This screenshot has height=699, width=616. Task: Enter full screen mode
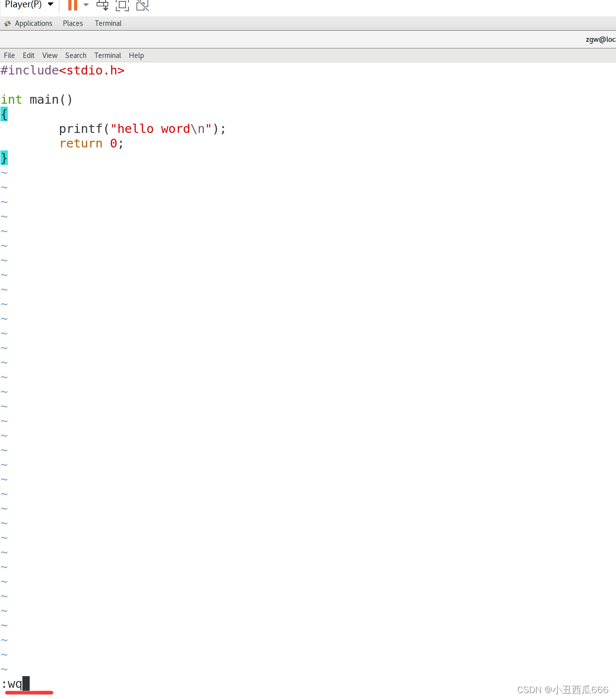[122, 5]
